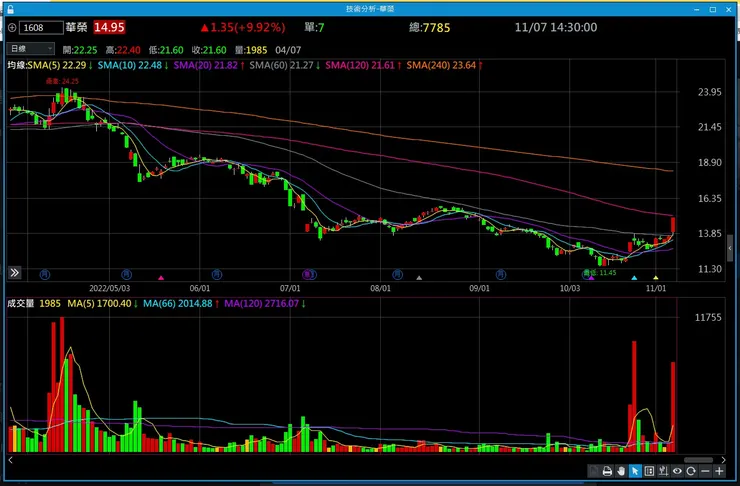Zoom out with the minus icon
Image resolution: width=740 pixels, height=486 pixels.
[705, 471]
